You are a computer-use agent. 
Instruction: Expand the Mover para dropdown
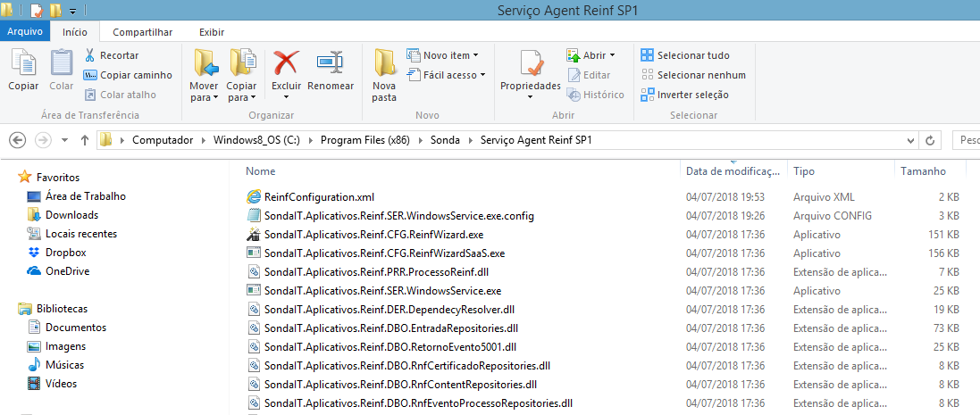(204, 97)
